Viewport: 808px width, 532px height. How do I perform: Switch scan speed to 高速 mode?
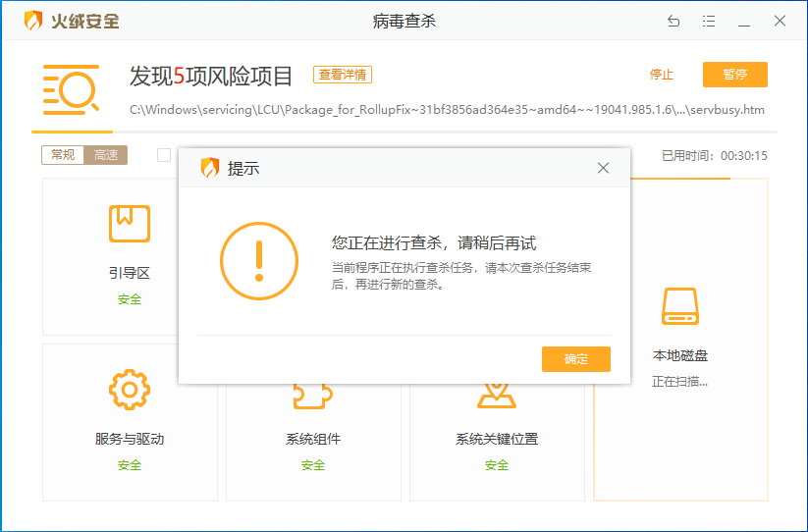point(106,155)
